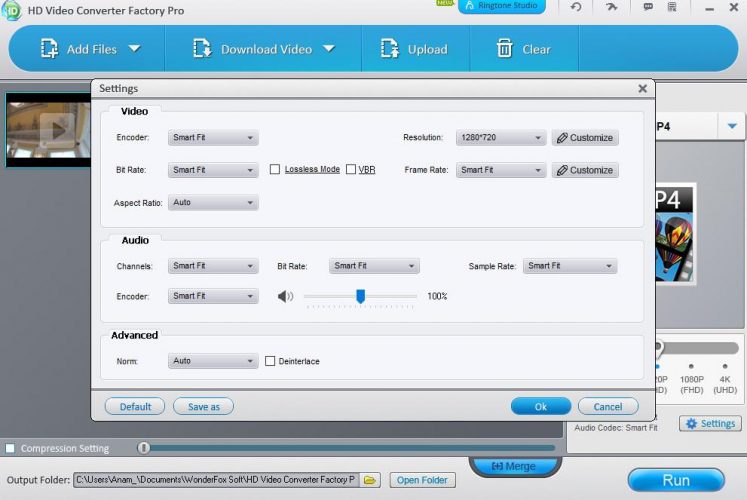
Task: Enable the VBR checkbox
Action: (351, 170)
